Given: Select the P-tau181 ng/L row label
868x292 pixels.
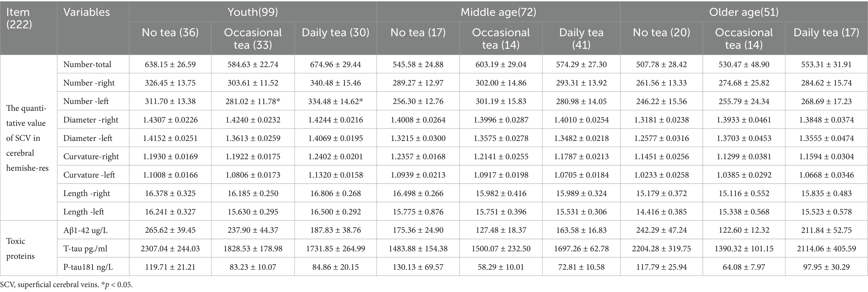Looking at the screenshot, I should [88, 267].
